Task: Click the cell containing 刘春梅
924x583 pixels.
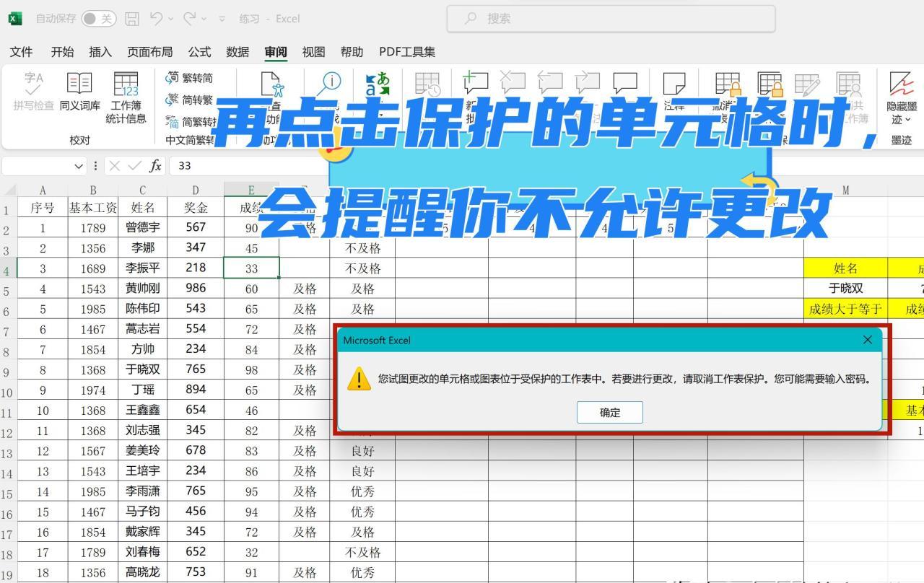Action: [142, 552]
